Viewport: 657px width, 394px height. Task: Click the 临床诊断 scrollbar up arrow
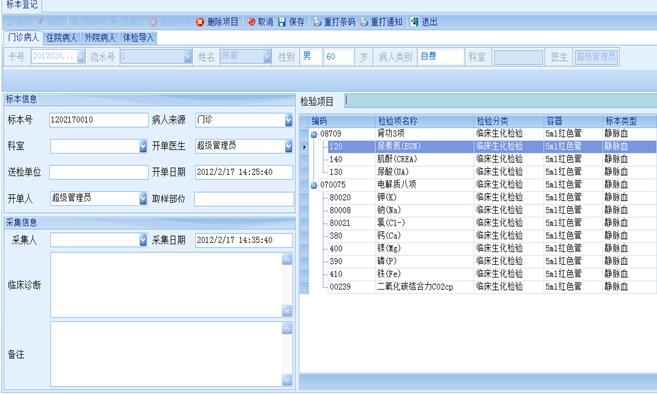pos(287,259)
